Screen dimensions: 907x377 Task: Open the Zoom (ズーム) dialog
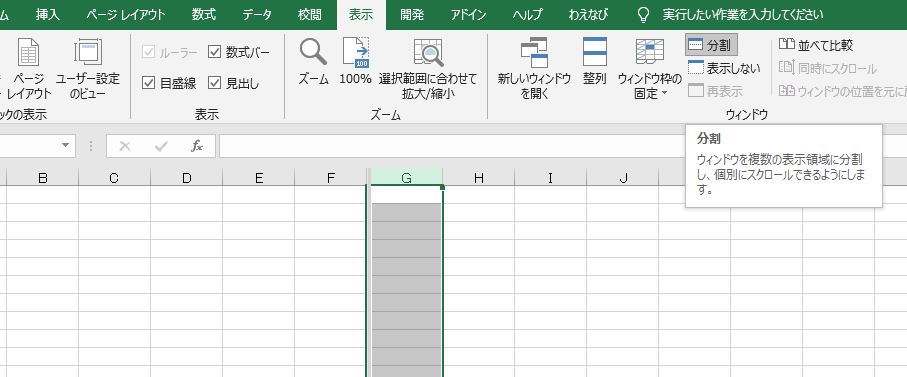point(313,61)
